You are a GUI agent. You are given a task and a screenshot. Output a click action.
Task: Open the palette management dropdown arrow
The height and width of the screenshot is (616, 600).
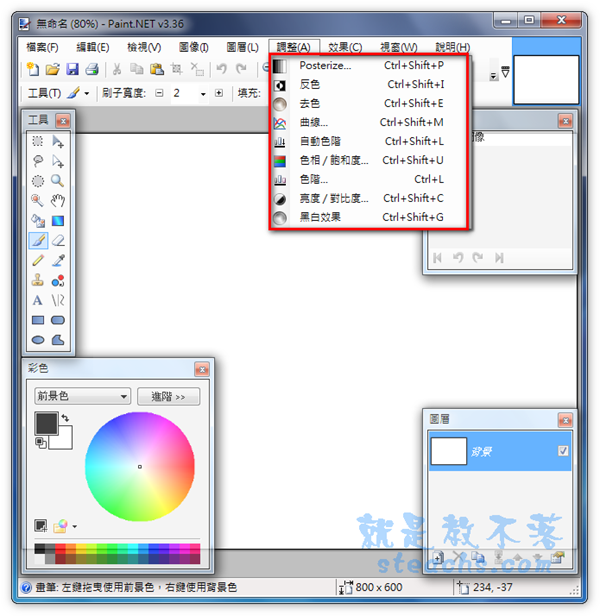point(75,526)
